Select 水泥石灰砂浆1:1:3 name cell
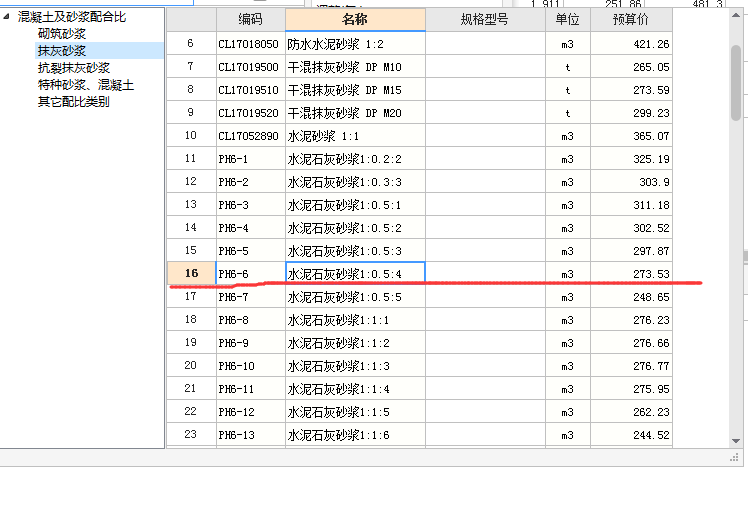The width and height of the screenshot is (748, 511). pos(355,366)
